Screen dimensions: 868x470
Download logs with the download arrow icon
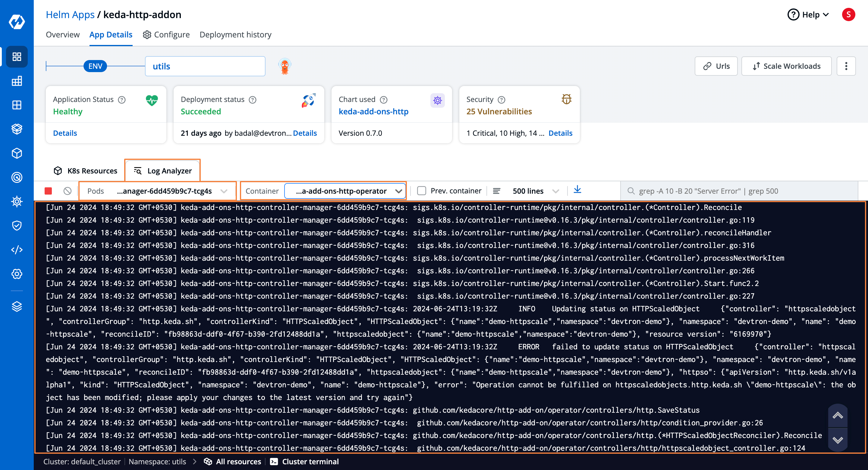tap(577, 190)
